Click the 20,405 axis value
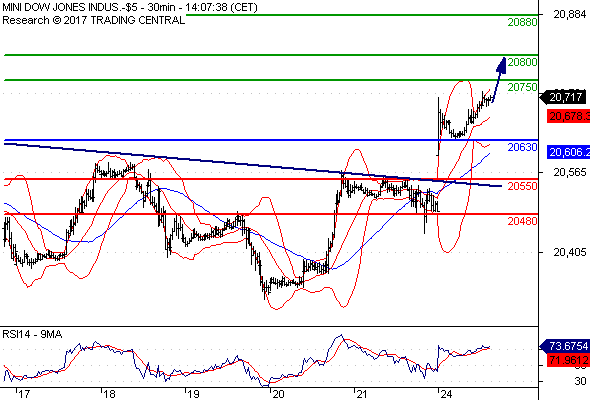The height and width of the screenshot is (400, 590). (x=570, y=252)
